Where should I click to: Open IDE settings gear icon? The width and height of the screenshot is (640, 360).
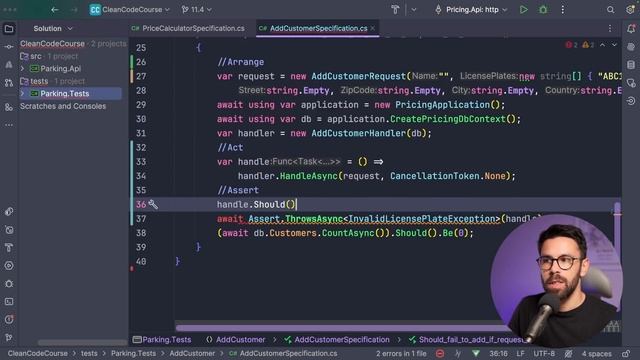tap(630, 9)
